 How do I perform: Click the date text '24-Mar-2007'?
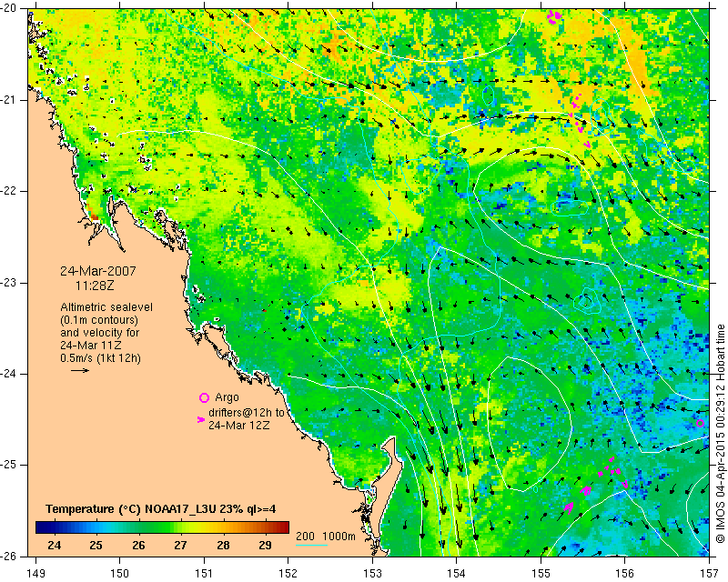[98, 271]
